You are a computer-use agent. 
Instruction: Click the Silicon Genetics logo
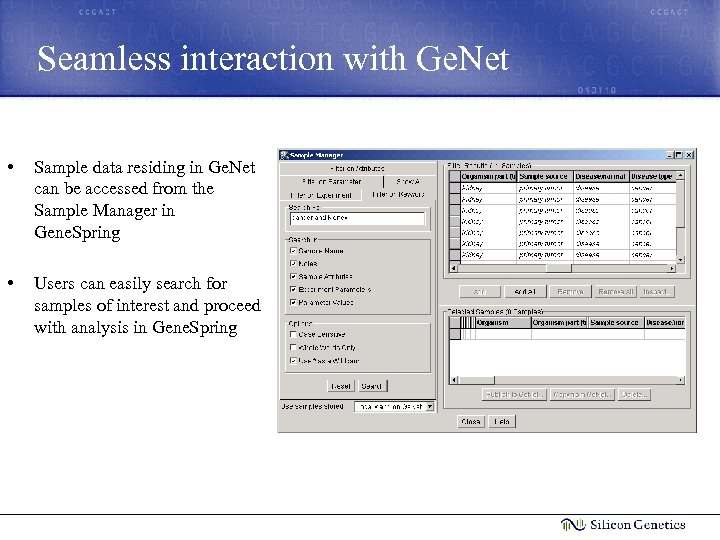(623, 524)
